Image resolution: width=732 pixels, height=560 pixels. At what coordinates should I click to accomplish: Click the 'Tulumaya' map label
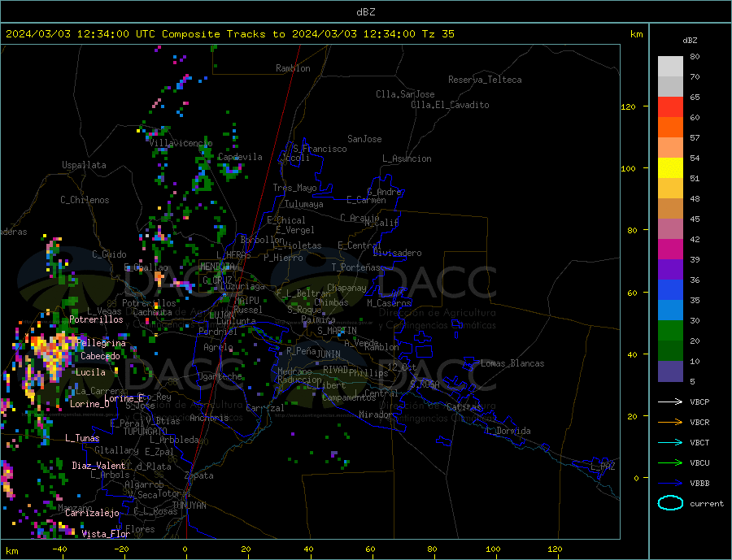pyautogui.click(x=304, y=204)
